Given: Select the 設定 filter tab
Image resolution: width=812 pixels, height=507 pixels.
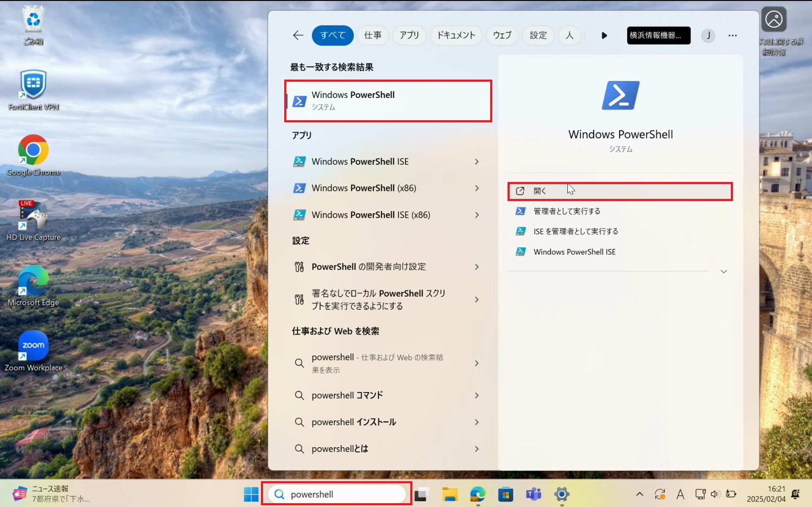Looking at the screenshot, I should point(538,35).
